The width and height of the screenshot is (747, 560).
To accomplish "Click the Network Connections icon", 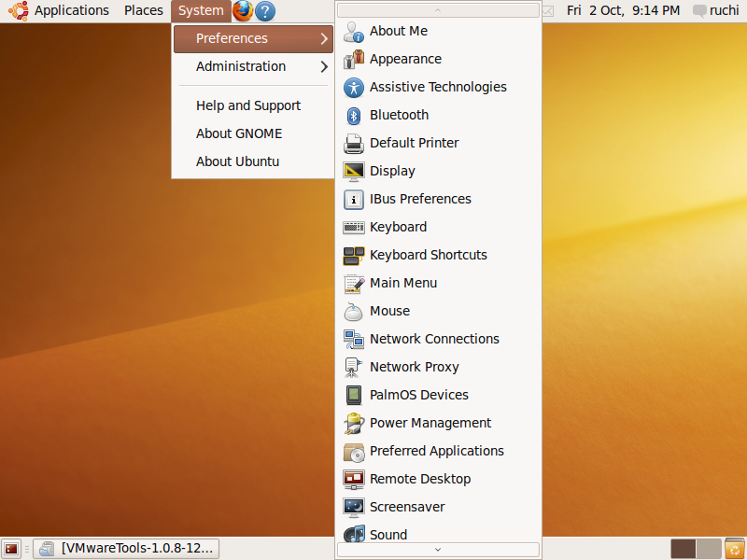I will coord(354,340).
